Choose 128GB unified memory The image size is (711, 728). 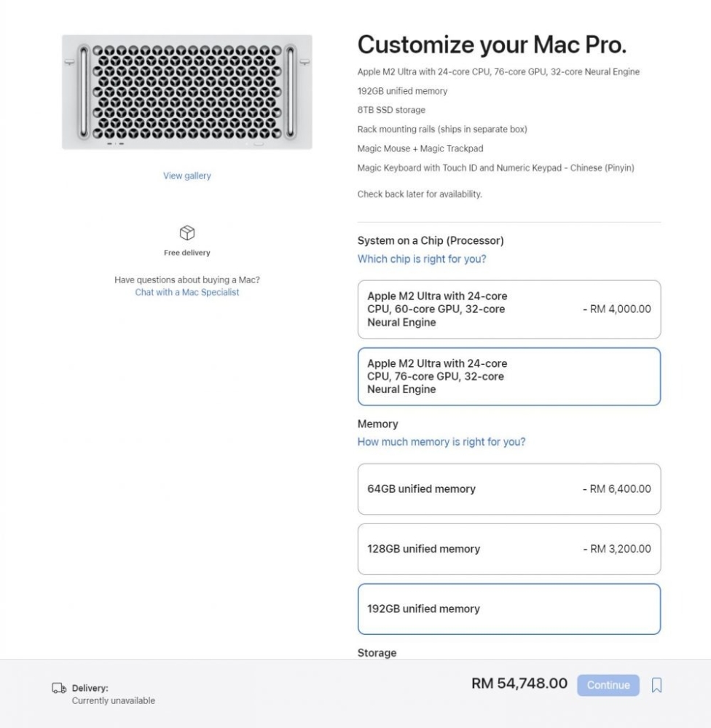[x=509, y=549]
